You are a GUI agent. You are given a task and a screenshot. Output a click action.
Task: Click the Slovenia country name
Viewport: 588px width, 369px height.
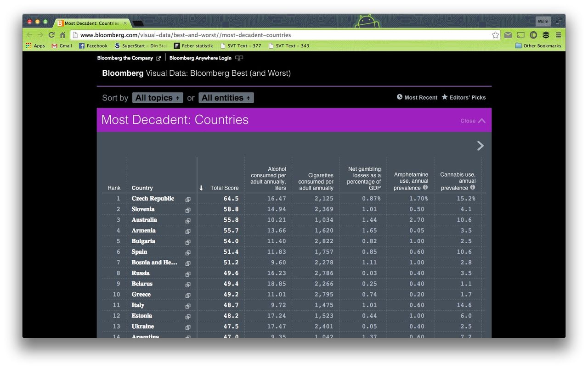tap(143, 209)
